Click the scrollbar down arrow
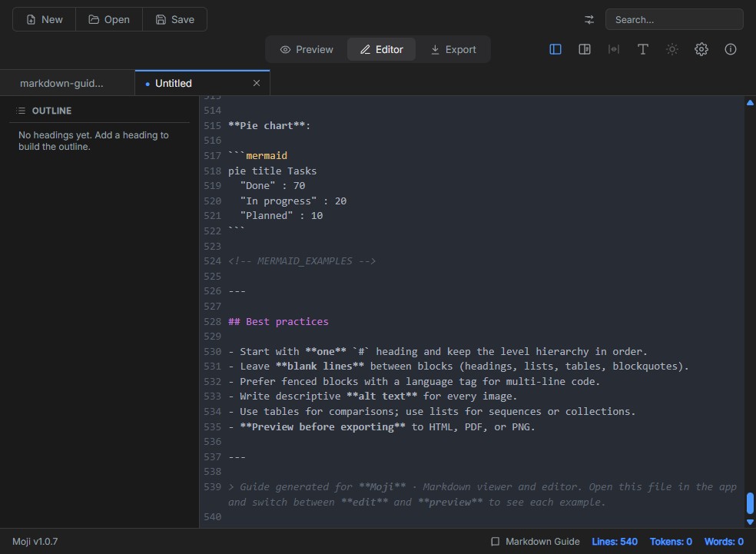Screen dimensions: 756x554 750,522
